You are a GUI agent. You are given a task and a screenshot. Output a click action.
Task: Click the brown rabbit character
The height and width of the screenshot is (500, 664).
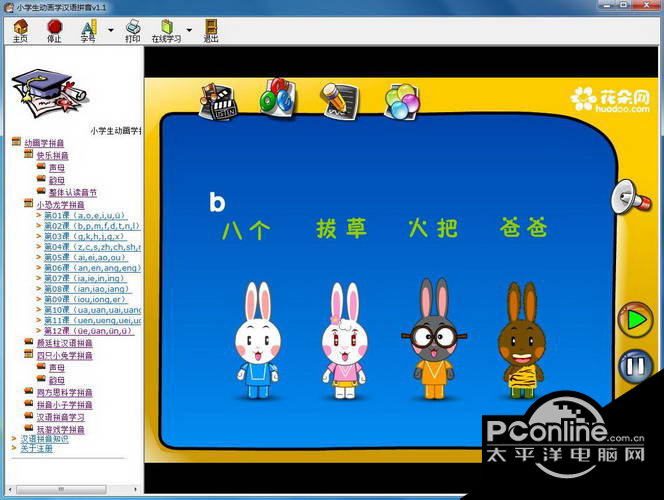coord(523,340)
